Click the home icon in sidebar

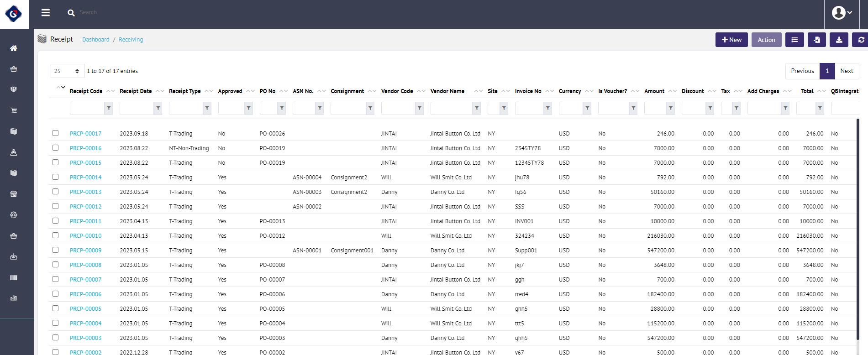(14, 48)
